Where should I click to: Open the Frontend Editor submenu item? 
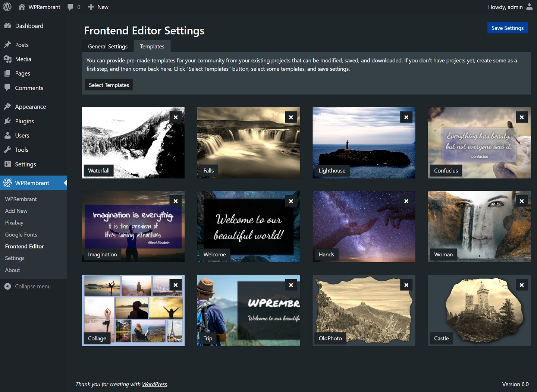(25, 246)
